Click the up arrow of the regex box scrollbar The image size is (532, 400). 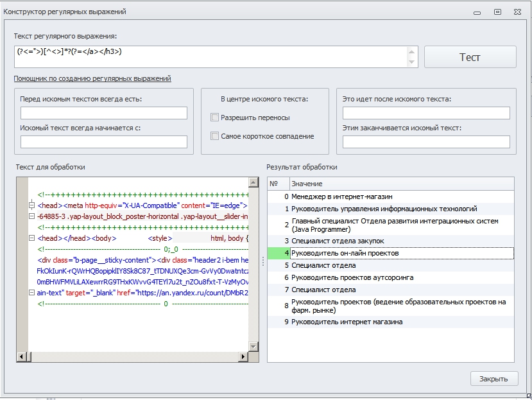411,52
